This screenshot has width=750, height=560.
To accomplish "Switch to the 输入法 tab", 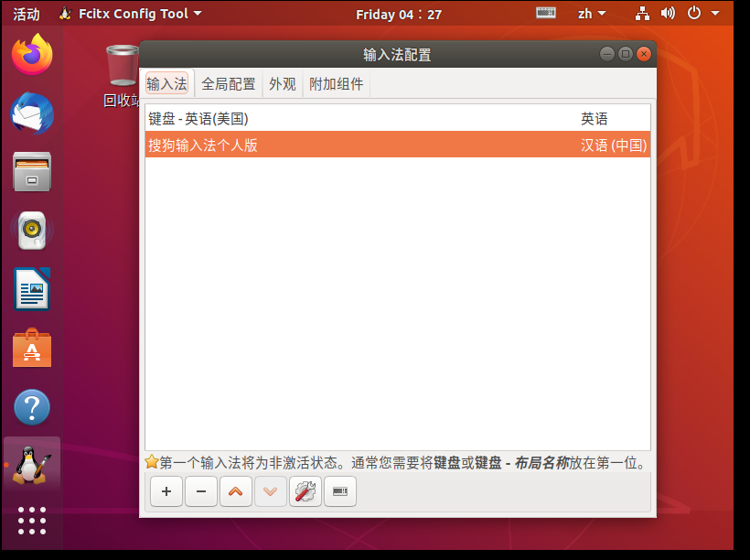I will tap(167, 84).
